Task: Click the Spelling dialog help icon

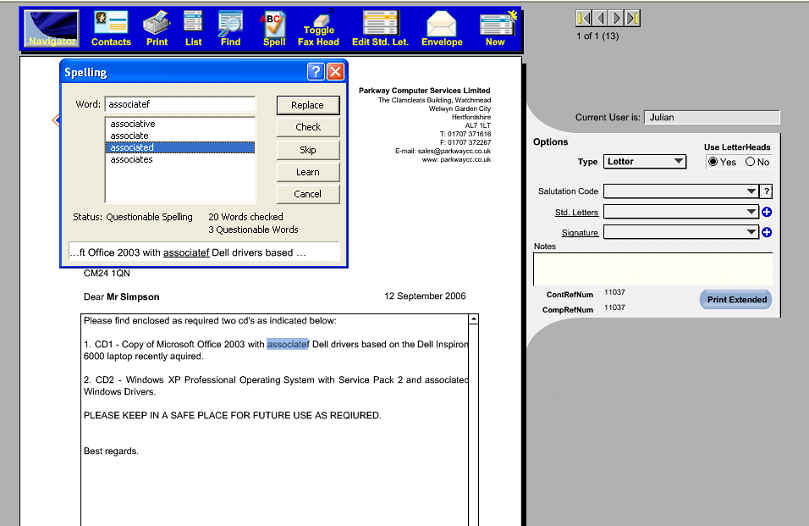Action: tap(316, 72)
